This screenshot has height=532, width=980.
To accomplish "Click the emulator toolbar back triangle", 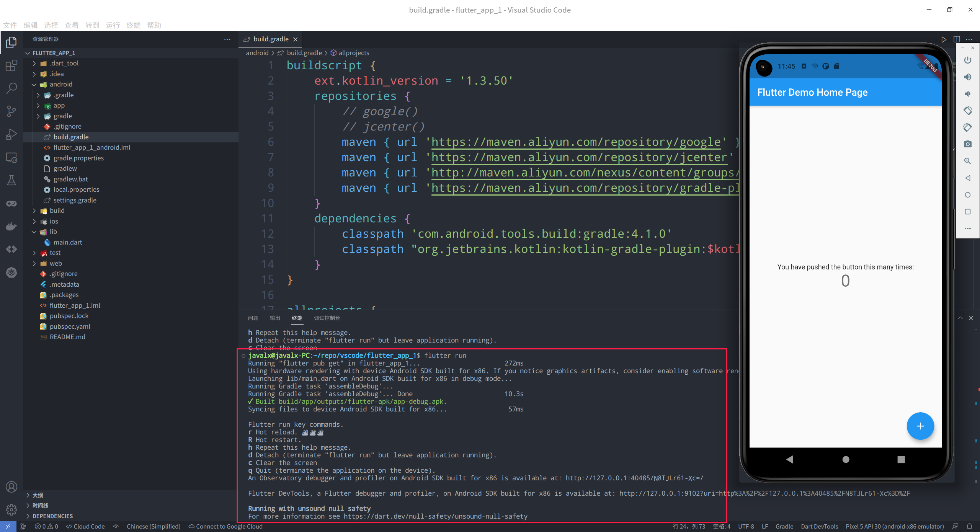I will pos(967,178).
